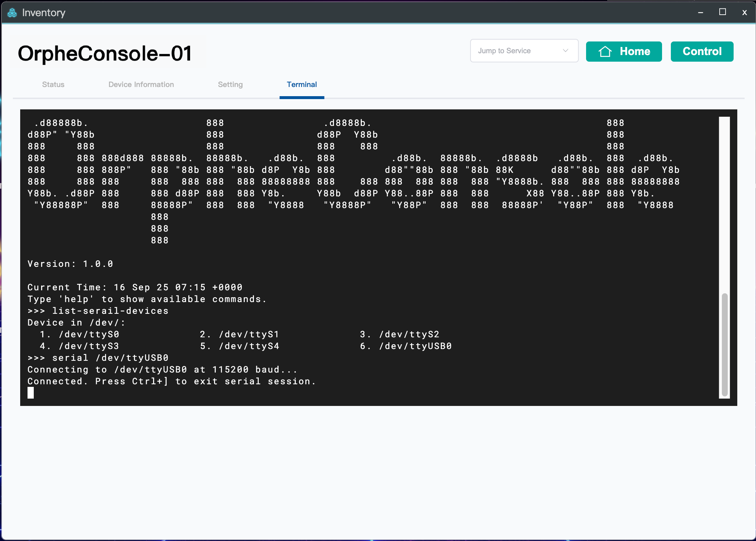Screen dimensions: 756x541
Task: Focus the terminal at the cursor block
Action: (31, 393)
